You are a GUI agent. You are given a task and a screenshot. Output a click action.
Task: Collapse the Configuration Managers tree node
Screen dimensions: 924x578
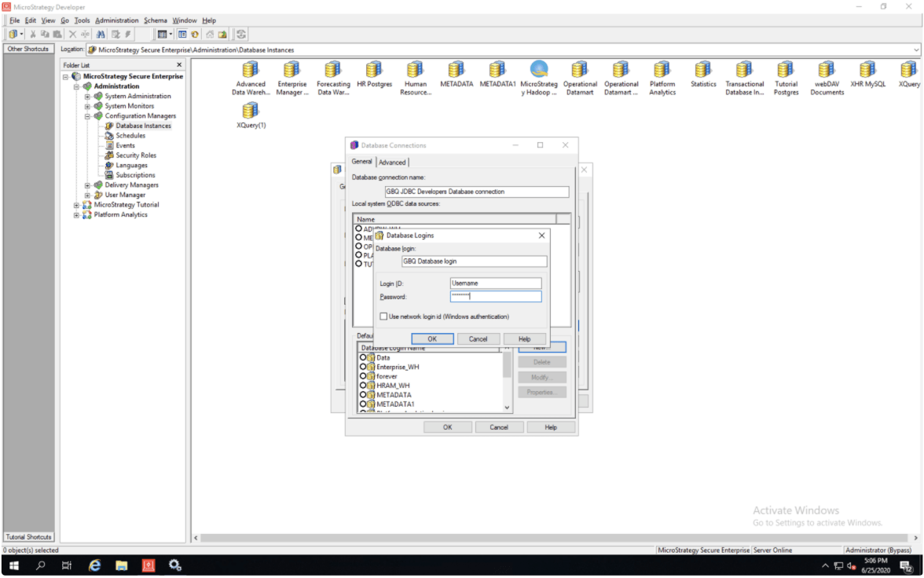(x=88, y=116)
